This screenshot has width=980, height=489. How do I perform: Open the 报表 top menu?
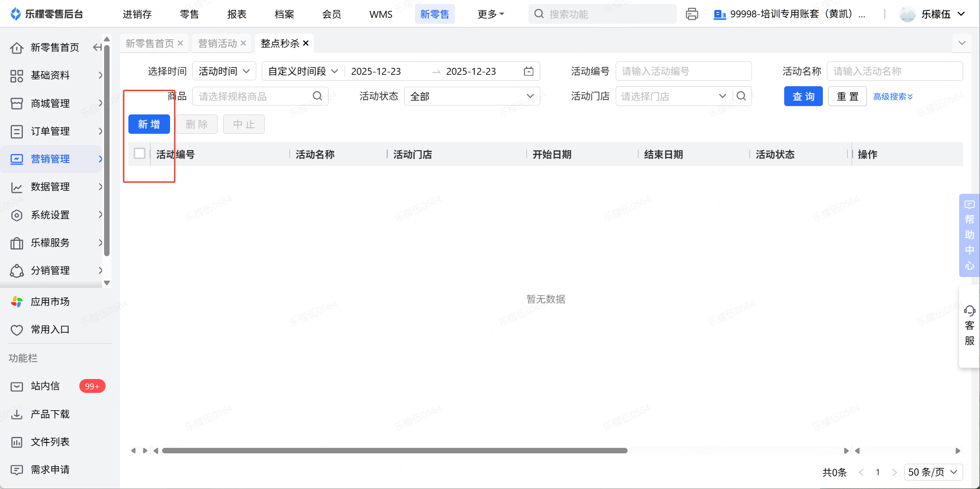[236, 14]
